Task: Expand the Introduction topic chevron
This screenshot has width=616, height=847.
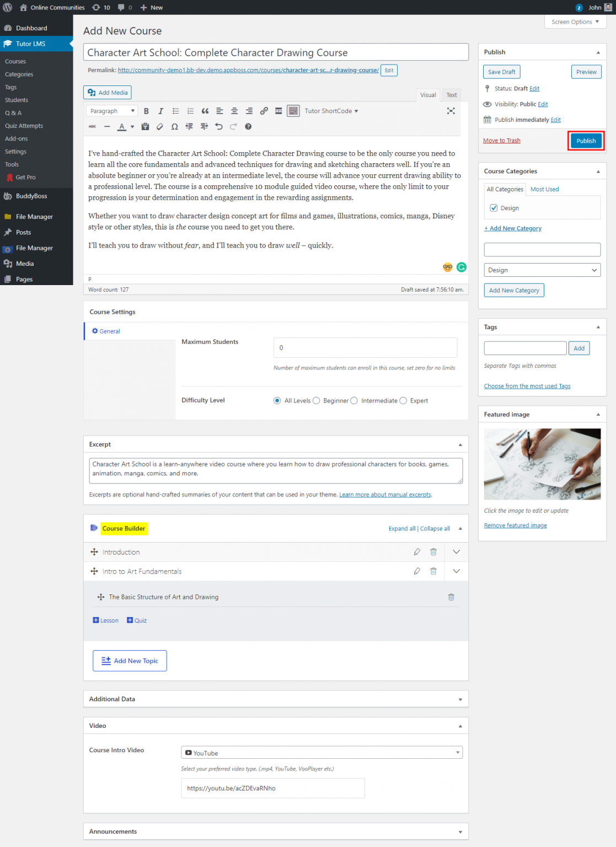Action: (456, 551)
